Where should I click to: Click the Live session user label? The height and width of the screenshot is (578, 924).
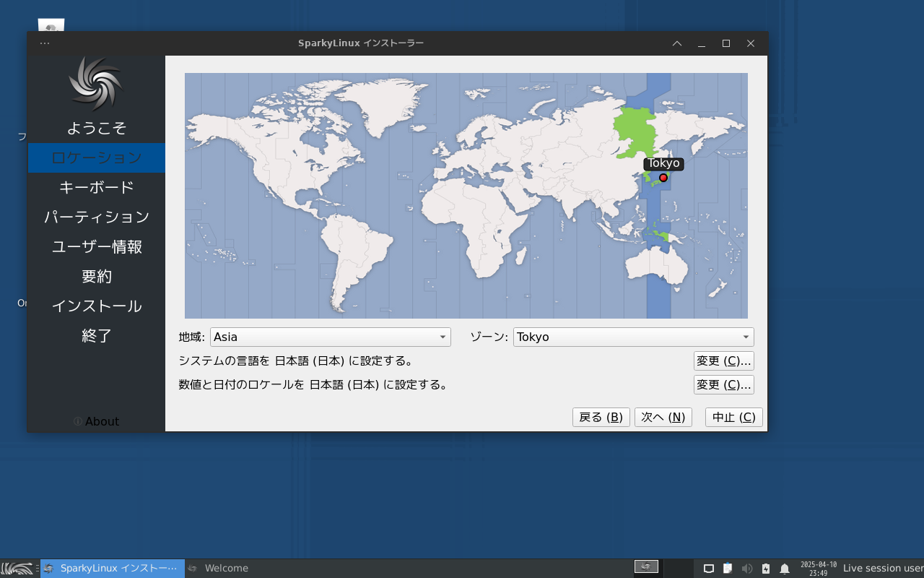(884, 569)
